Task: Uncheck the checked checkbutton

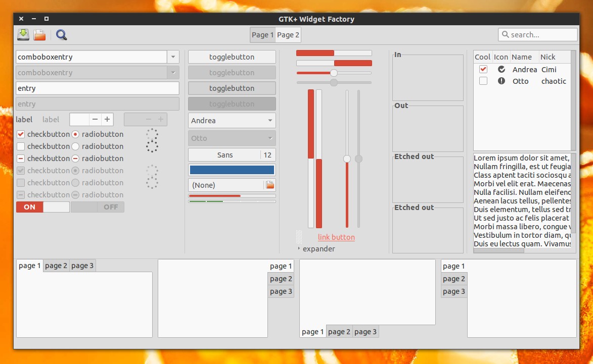Action: coord(21,134)
